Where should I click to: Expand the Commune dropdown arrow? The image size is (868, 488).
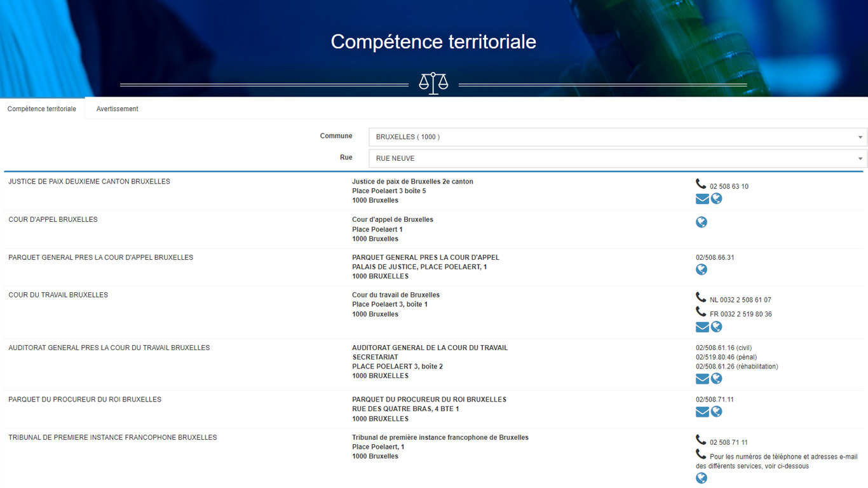coord(860,137)
